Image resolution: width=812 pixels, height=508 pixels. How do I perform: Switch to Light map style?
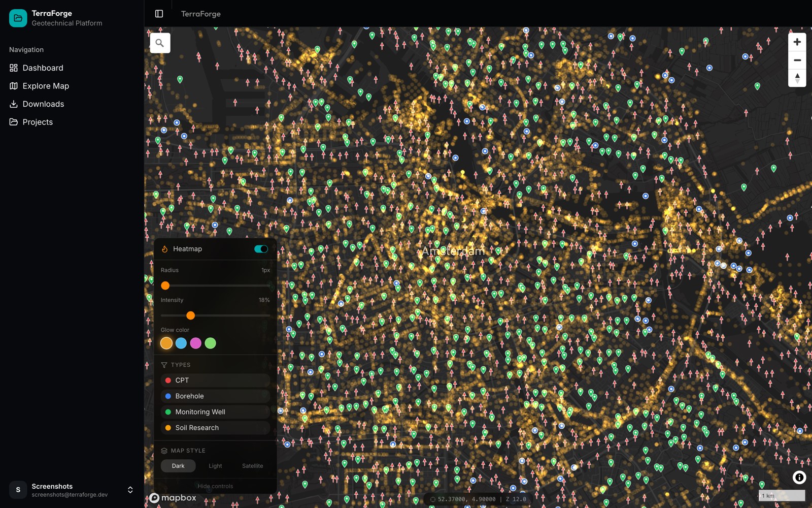pos(215,466)
